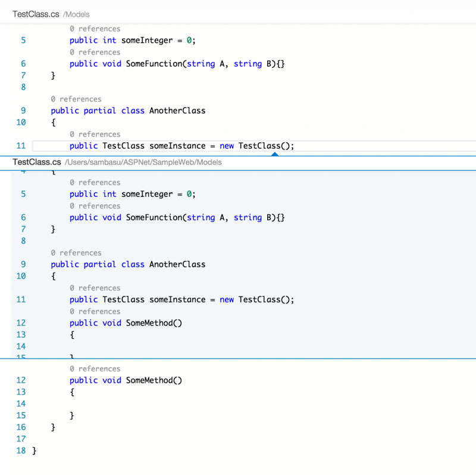Open references lens above AnotherClass in main editor
This screenshot has height=475, width=476.
coord(76,99)
